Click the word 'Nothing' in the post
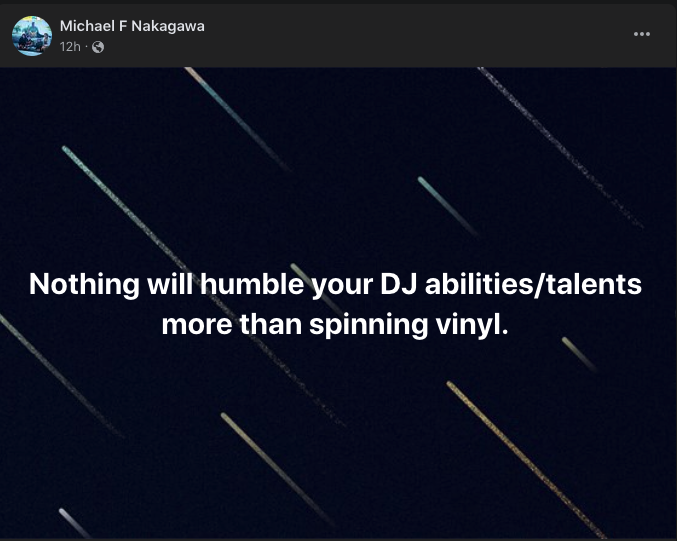 (x=84, y=285)
